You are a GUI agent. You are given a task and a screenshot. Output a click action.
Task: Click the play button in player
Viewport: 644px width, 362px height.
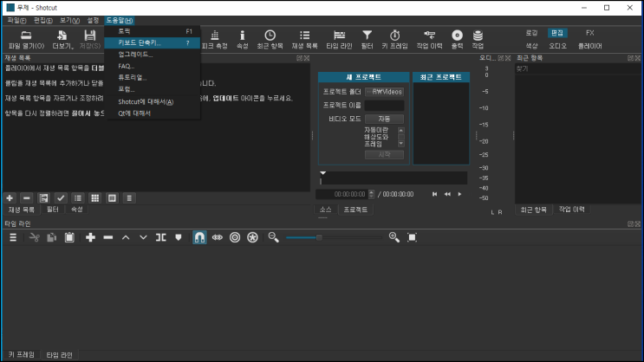[x=459, y=194]
